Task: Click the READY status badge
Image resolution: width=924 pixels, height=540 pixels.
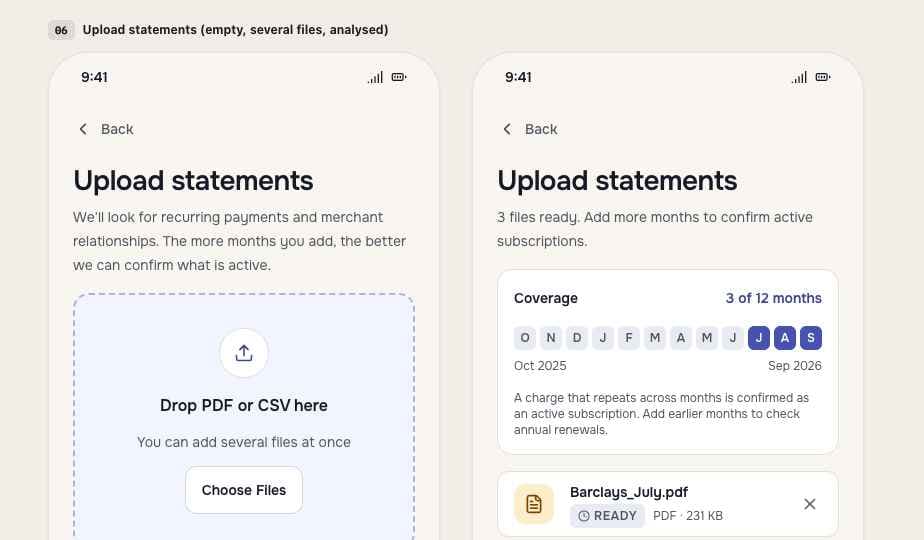Action: pos(607,516)
